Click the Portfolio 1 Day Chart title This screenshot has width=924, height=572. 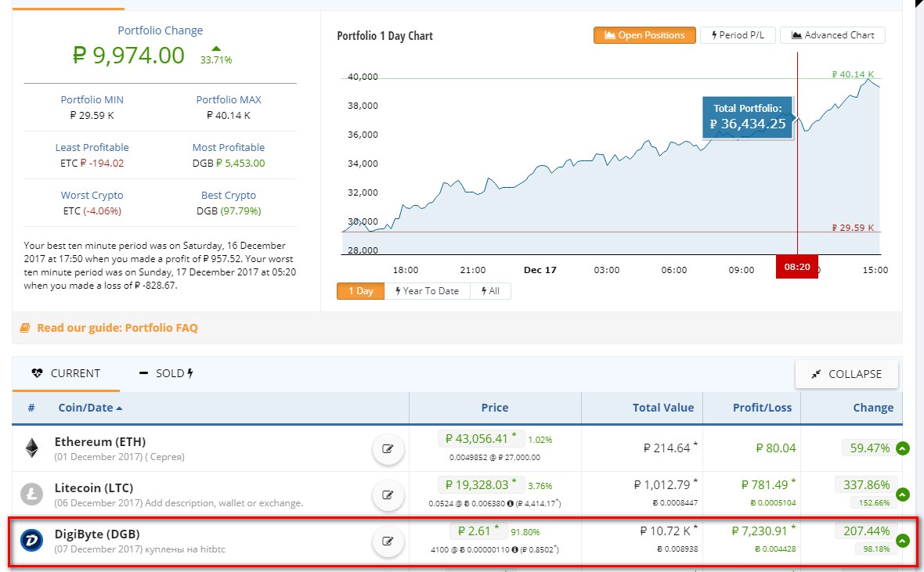click(x=384, y=36)
